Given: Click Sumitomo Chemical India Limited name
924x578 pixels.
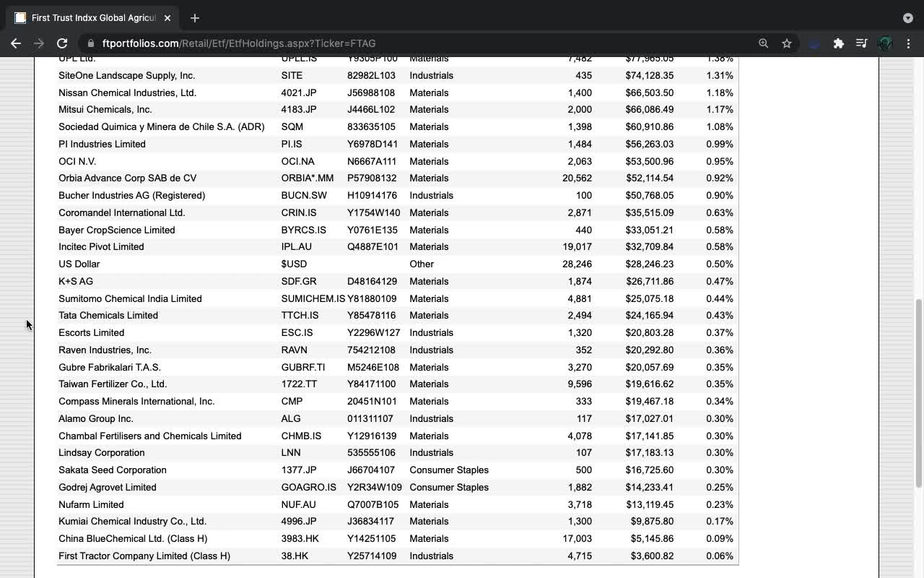Looking at the screenshot, I should coord(130,298).
